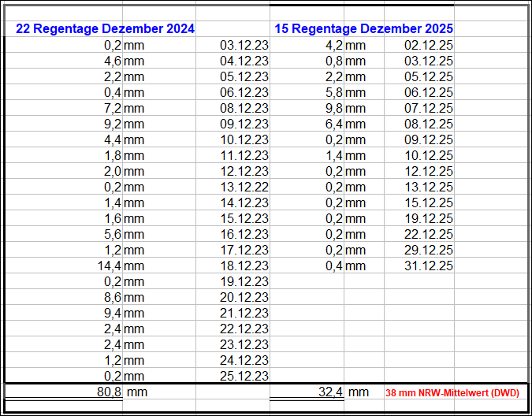Select the date cell 13.12.22
This screenshot has height=416, width=532.
[244, 187]
